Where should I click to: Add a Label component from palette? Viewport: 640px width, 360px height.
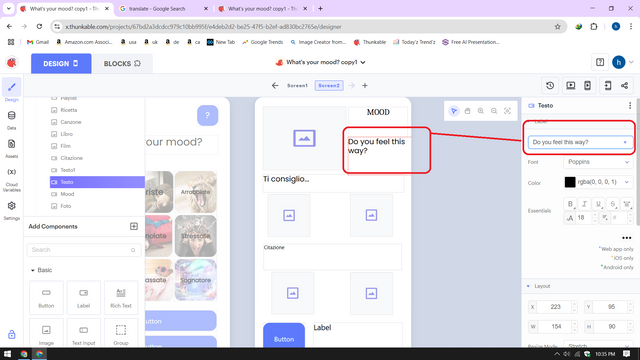click(x=84, y=298)
